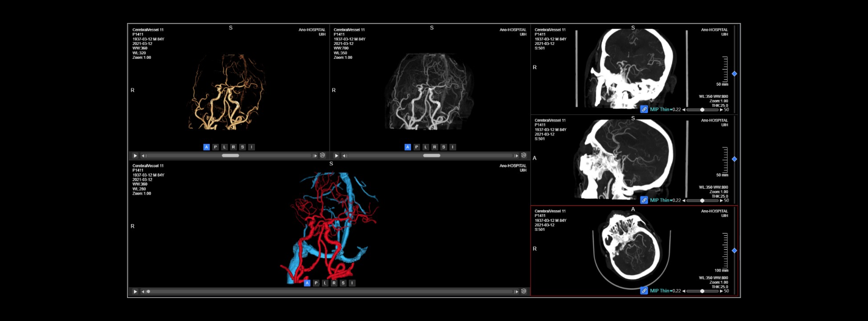Click thickness slider knob in middle sagittal view

[x=702, y=201]
